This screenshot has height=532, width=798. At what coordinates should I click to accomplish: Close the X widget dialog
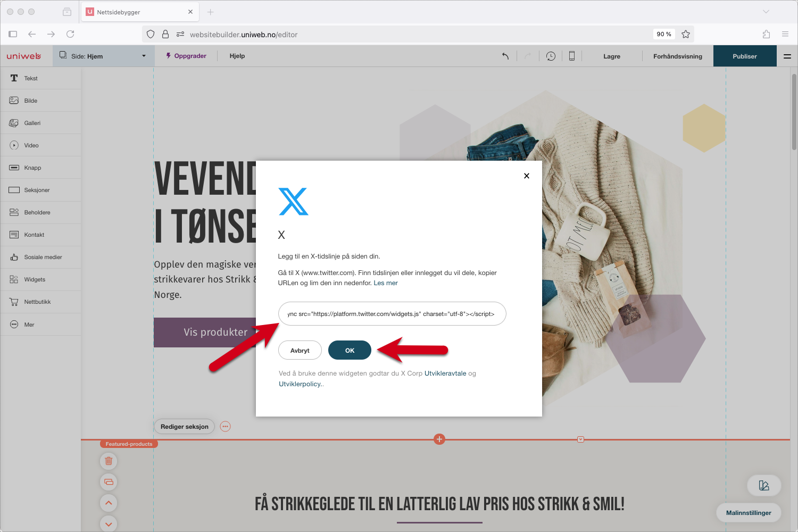tap(527, 176)
